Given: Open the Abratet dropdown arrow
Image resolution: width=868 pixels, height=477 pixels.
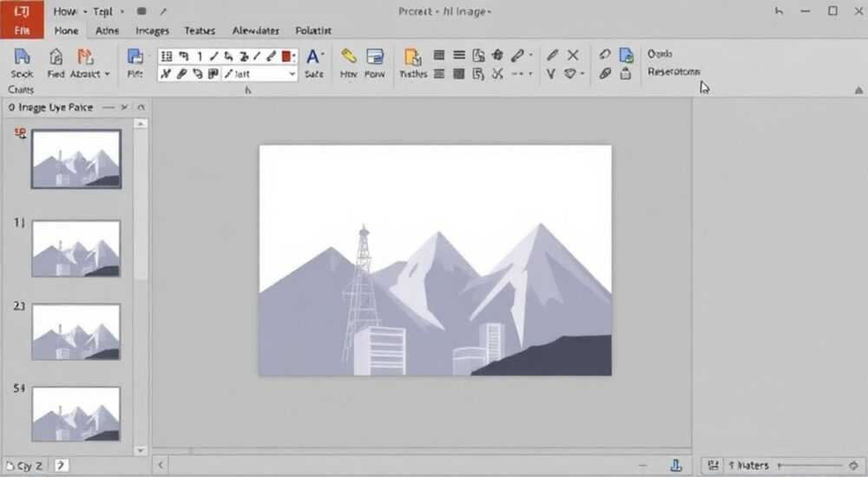Looking at the screenshot, I should pos(108,74).
